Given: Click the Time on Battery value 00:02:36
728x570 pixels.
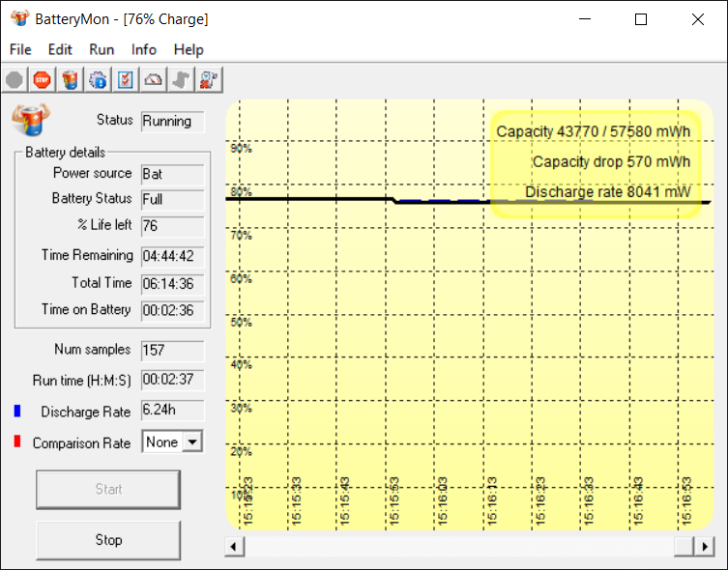Looking at the screenshot, I should tap(173, 310).
